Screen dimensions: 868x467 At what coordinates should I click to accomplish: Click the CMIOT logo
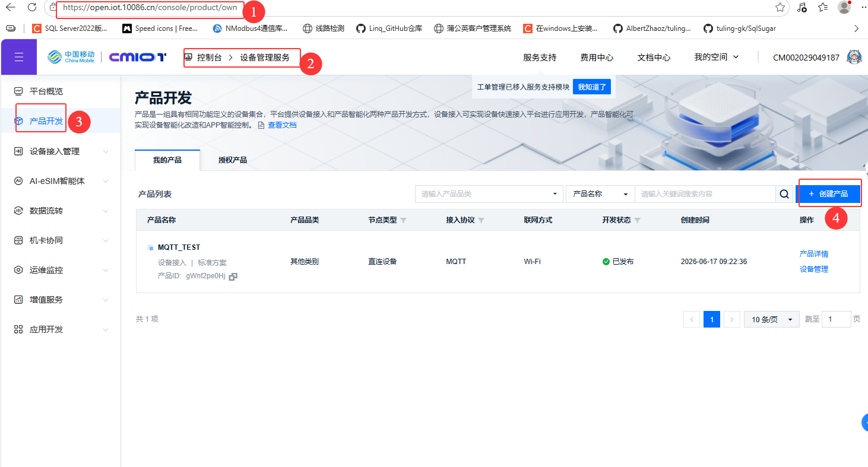point(138,57)
